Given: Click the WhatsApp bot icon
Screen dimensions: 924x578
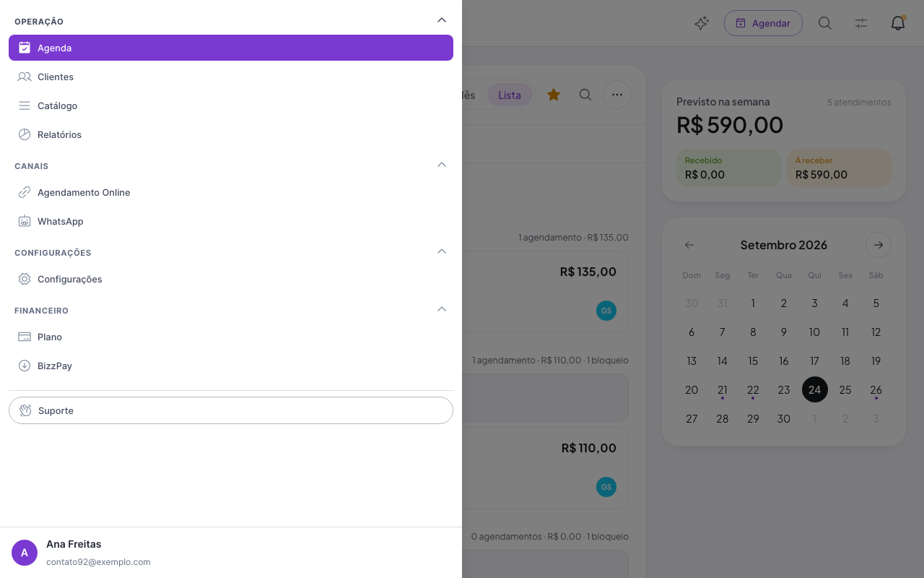Looking at the screenshot, I should pyautogui.click(x=25, y=221).
